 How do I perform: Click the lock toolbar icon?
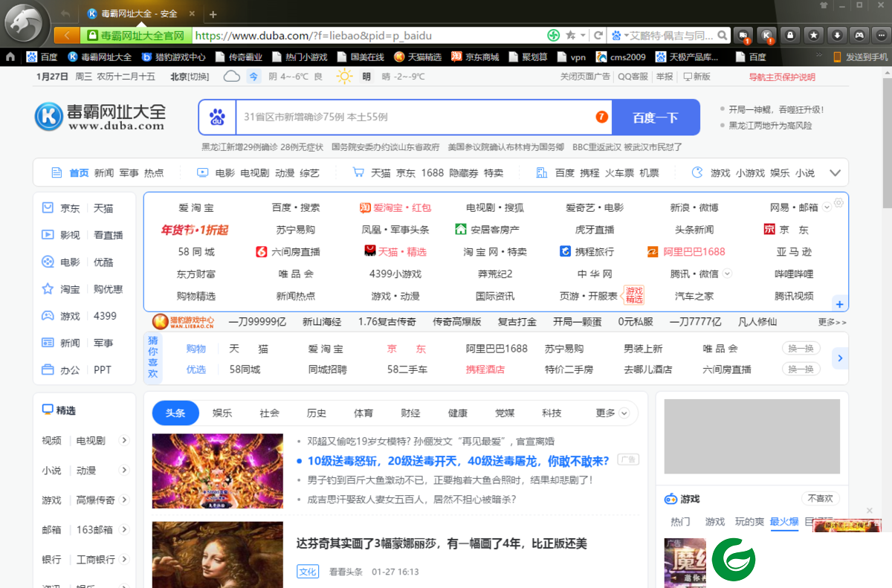(789, 35)
